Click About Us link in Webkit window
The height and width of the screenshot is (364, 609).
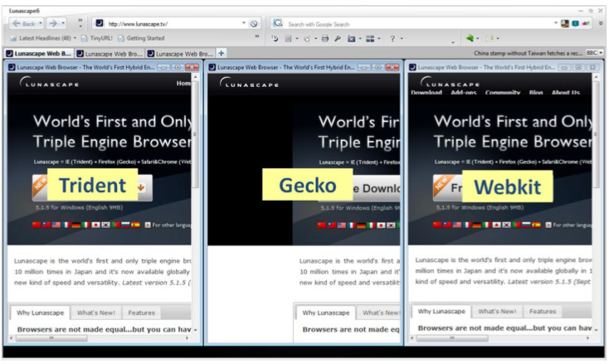coord(566,92)
